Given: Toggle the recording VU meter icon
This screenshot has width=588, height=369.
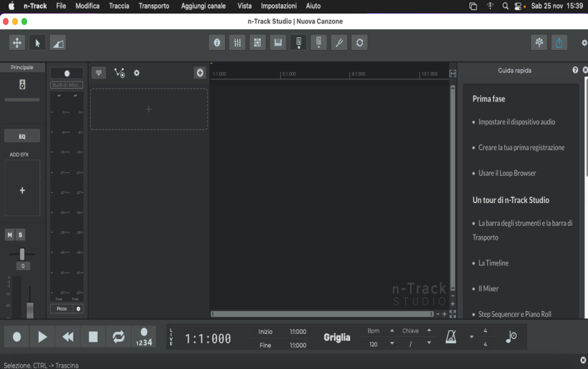Looking at the screenshot, I should [x=299, y=42].
